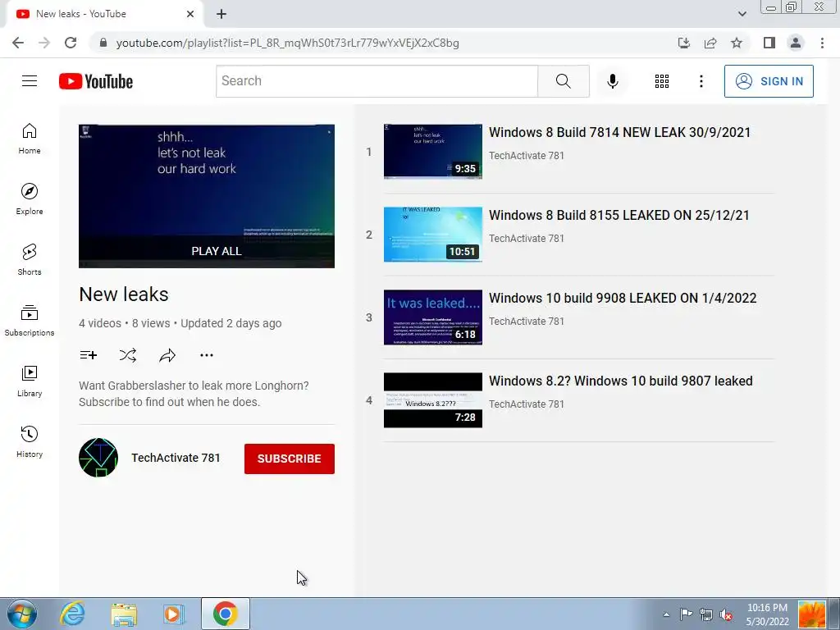Viewport: 840px width, 630px height.
Task: Open Windows 8.2? Windows 10 build 9807 title
Action: (x=620, y=381)
